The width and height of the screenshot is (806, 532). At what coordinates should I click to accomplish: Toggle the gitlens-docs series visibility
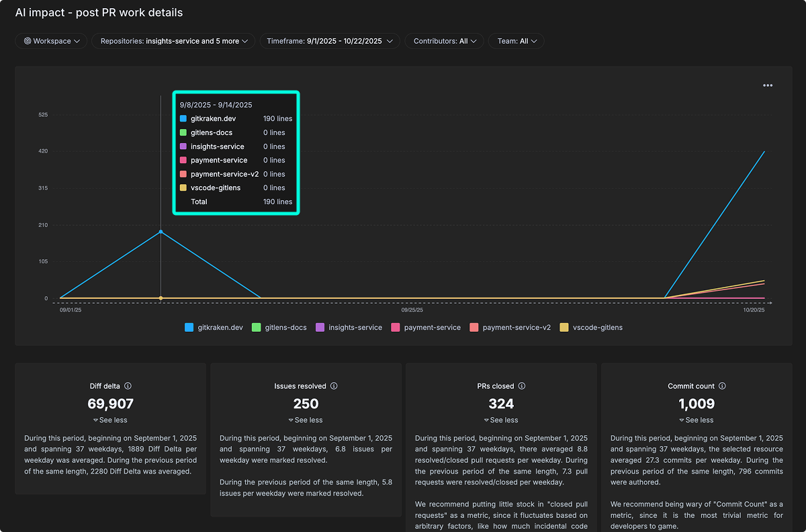[x=279, y=327]
